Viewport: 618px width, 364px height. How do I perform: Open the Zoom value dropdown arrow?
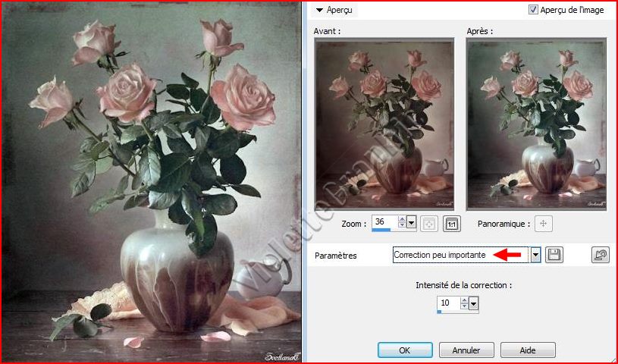pos(411,223)
